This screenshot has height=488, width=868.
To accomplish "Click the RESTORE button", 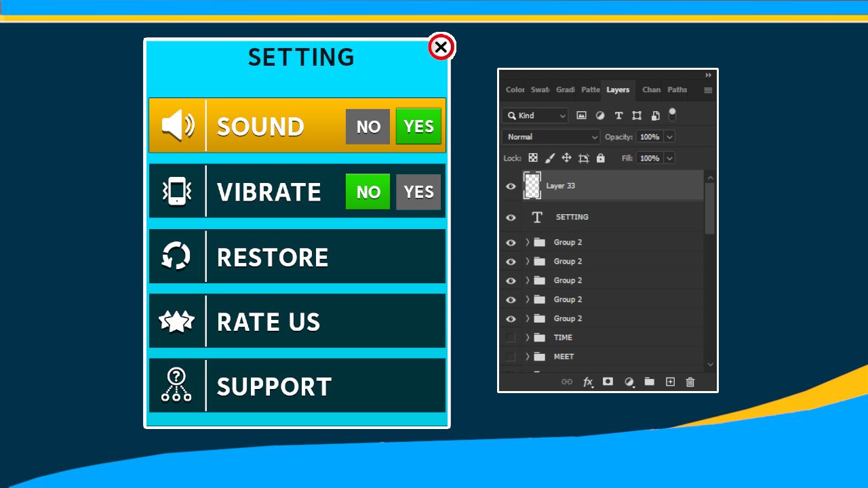I will click(297, 256).
